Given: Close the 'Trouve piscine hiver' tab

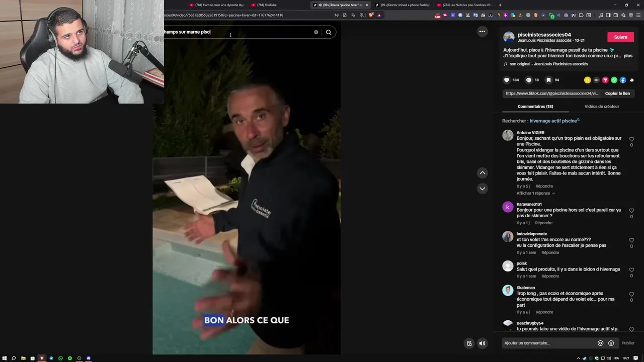Looking at the screenshot, I should (367, 5).
